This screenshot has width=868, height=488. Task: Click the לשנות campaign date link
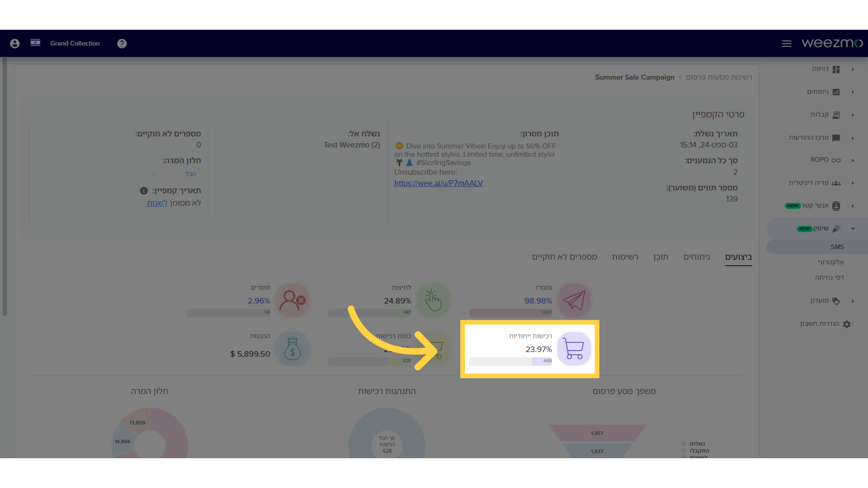tap(157, 203)
